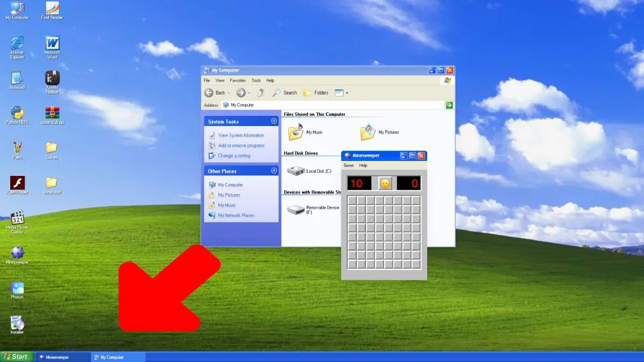The image size is (644, 362).
Task: Select the Media Player Classic desktop icon
Action: click(17, 223)
